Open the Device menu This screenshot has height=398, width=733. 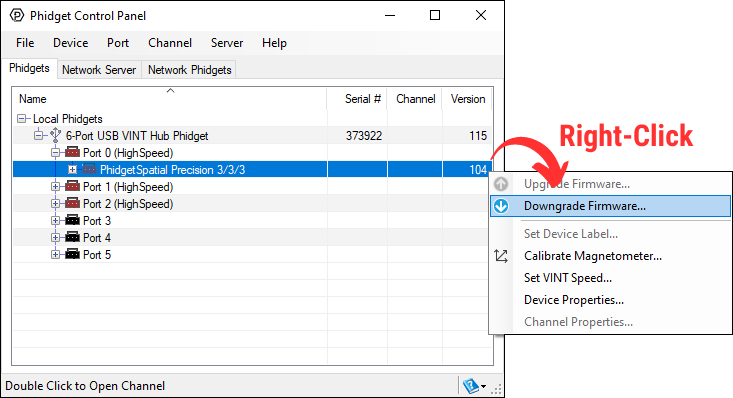pos(71,43)
